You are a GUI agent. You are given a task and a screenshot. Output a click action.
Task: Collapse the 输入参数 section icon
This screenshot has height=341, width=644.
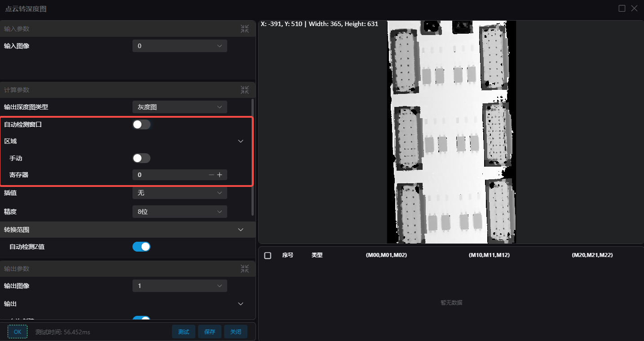pyautogui.click(x=245, y=29)
